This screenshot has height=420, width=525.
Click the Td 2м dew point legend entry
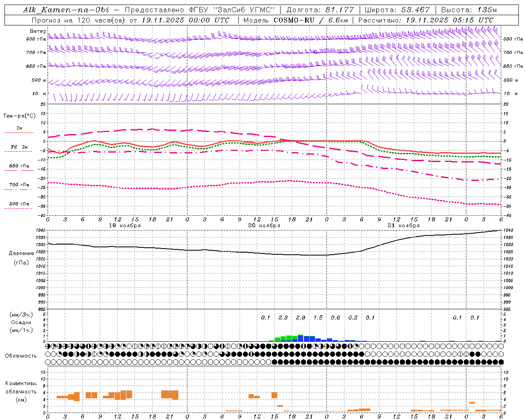pos(19,147)
